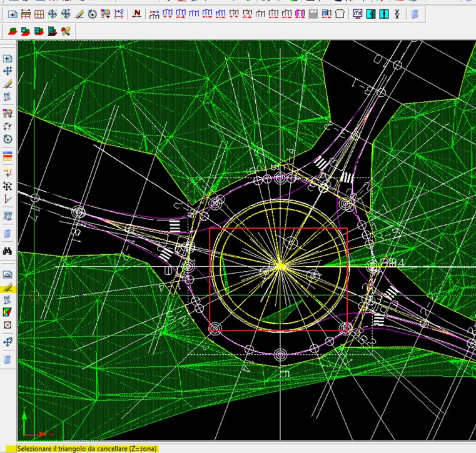The height and width of the screenshot is (453, 476).
Task: Click the map icon in second toolbar row
Action: tap(65, 30)
